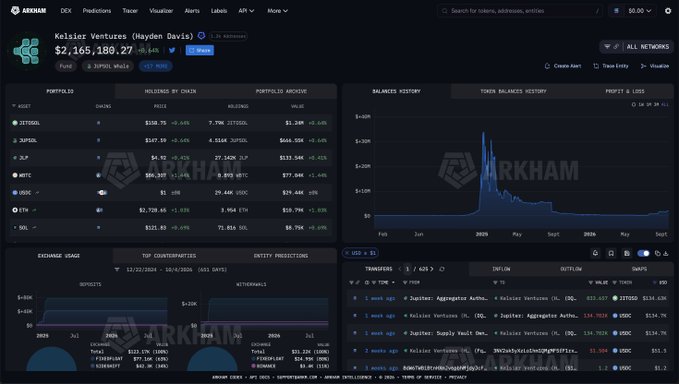Click the JITOSOL token icon in transfers
Viewport: 679px width, 384px height.
coord(615,298)
